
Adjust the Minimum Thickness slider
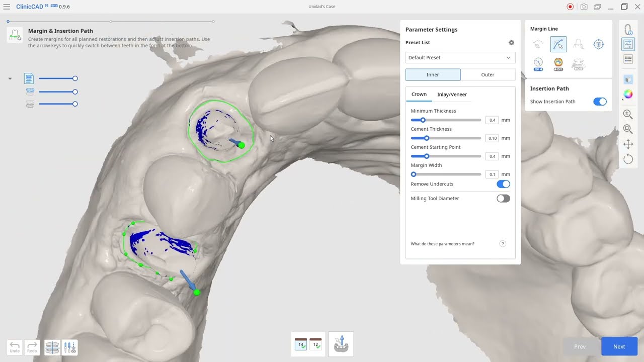[x=446, y=120]
